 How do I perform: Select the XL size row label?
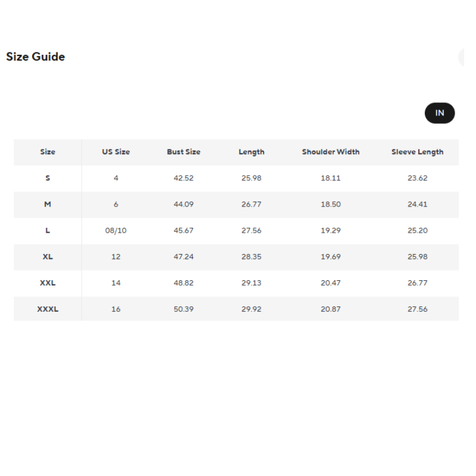[x=48, y=256]
